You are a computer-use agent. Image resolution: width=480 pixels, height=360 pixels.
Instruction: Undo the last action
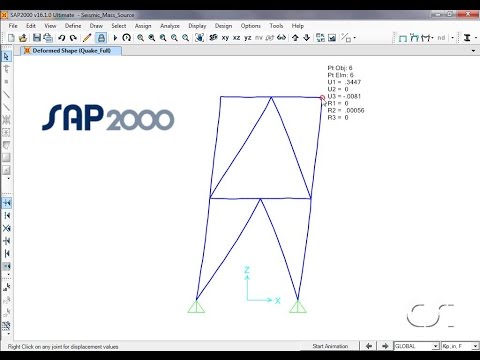tap(62, 38)
